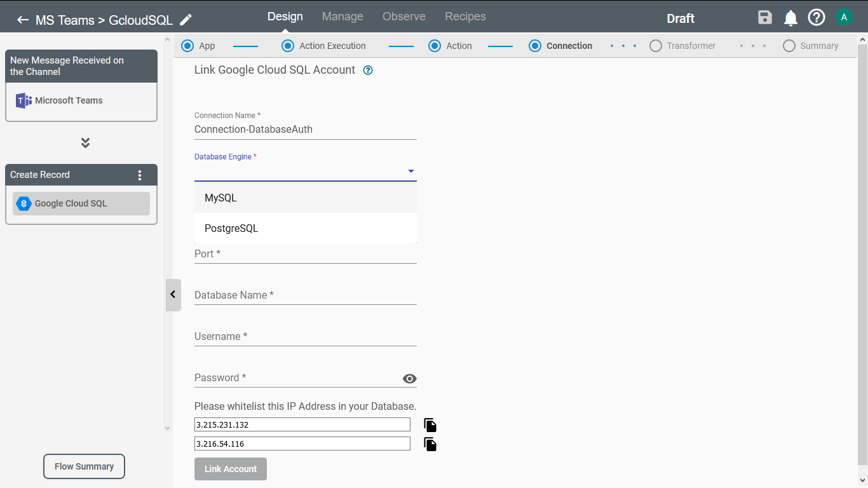Switch to Design tab

(x=285, y=17)
